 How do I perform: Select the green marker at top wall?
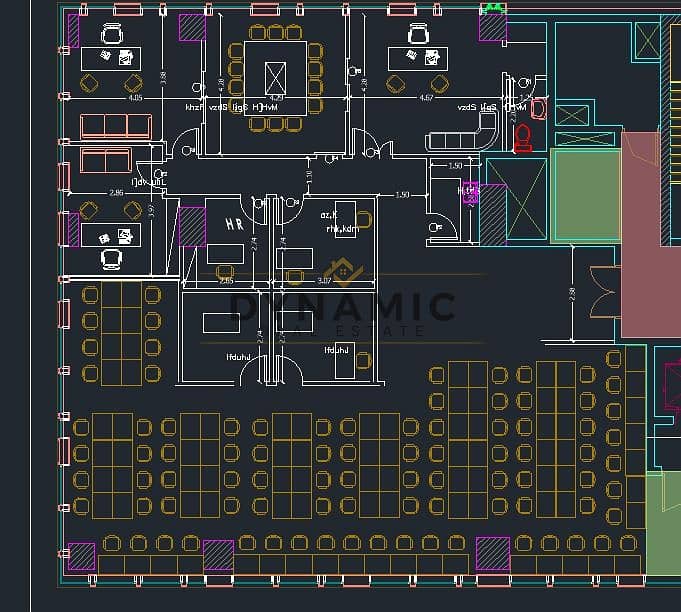pyautogui.click(x=493, y=7)
